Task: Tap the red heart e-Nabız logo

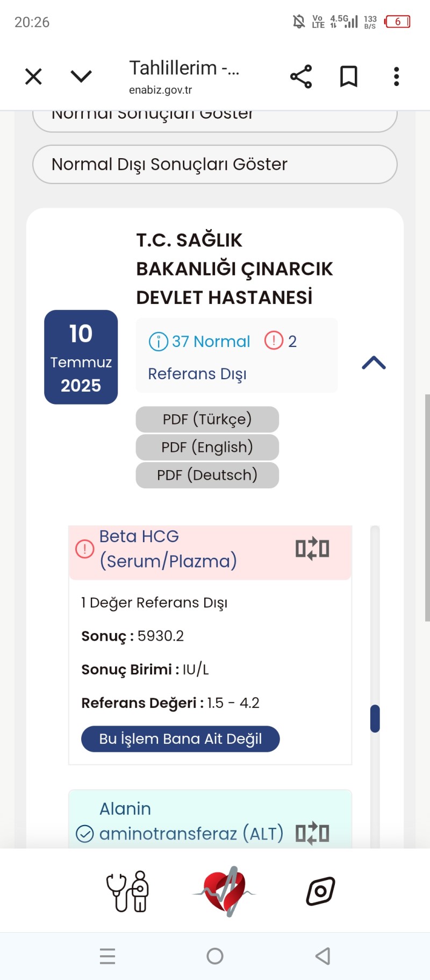Action: click(225, 891)
